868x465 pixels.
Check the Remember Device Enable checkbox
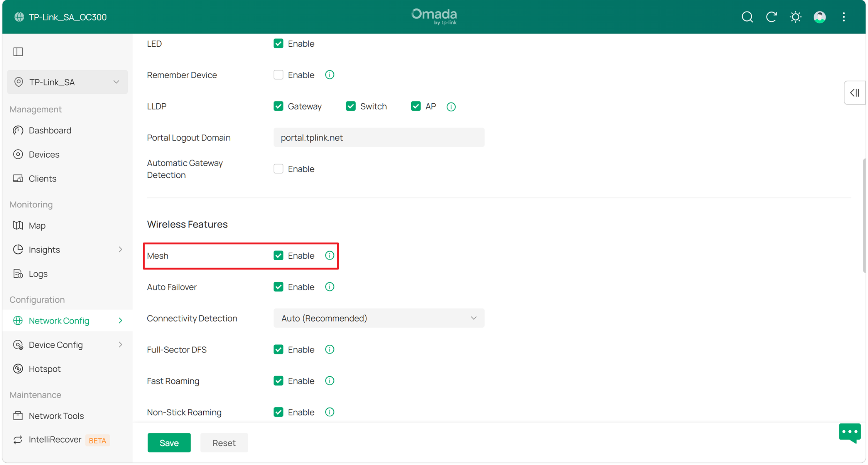pos(279,75)
